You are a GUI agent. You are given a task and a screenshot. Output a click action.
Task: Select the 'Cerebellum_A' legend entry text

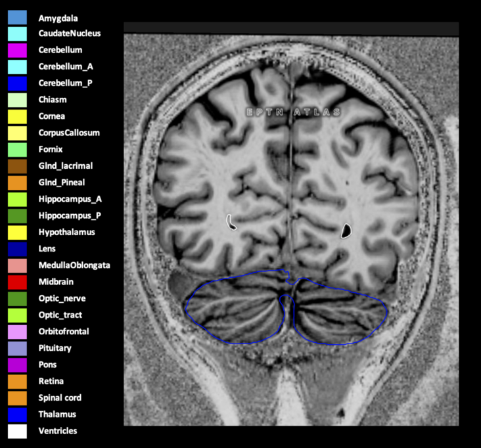[66, 66]
